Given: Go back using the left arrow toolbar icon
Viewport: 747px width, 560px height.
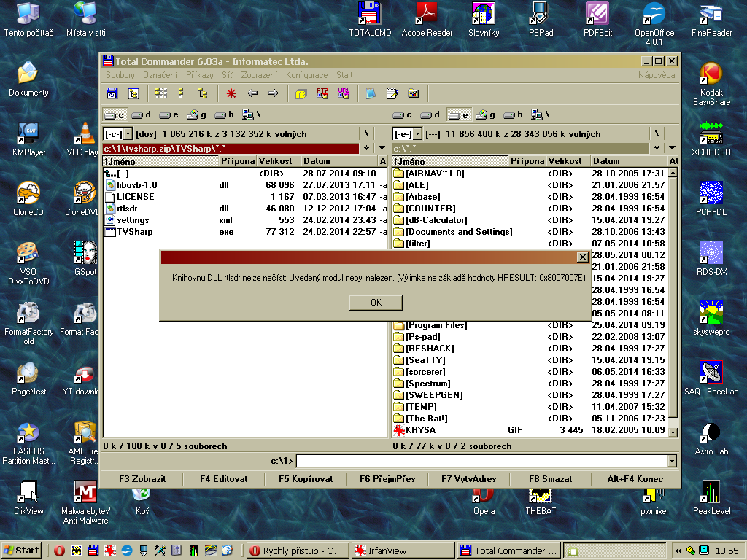Looking at the screenshot, I should (x=252, y=93).
